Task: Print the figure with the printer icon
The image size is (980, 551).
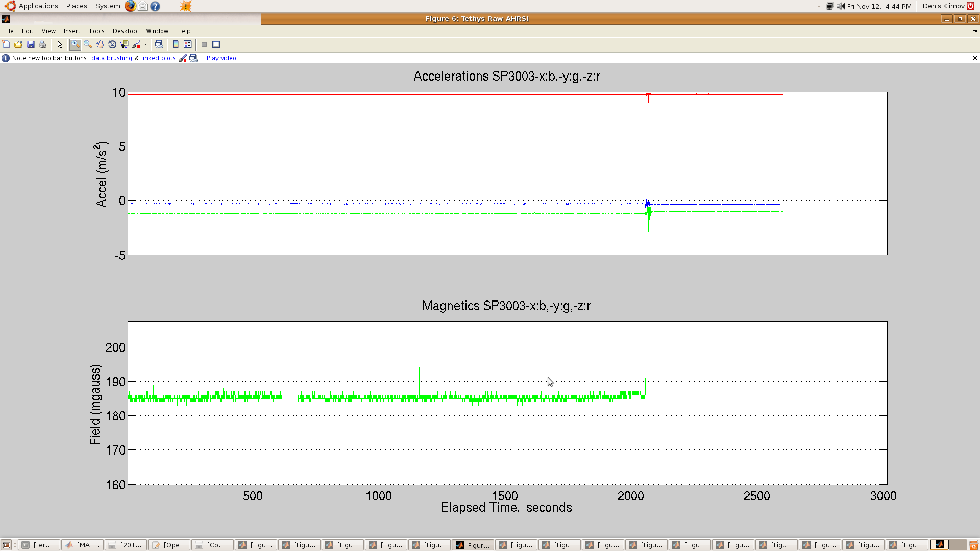Action: coord(43,45)
